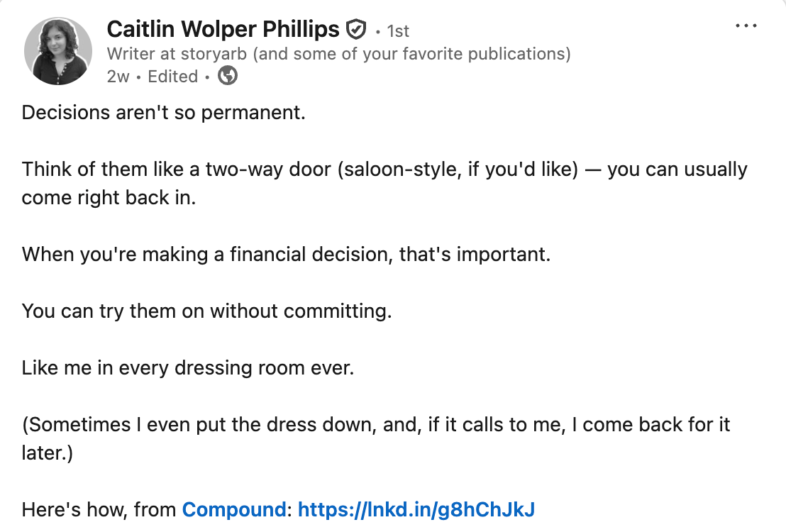The height and width of the screenshot is (532, 786).
Task: Click the text "come right back in."
Action: [108, 198]
